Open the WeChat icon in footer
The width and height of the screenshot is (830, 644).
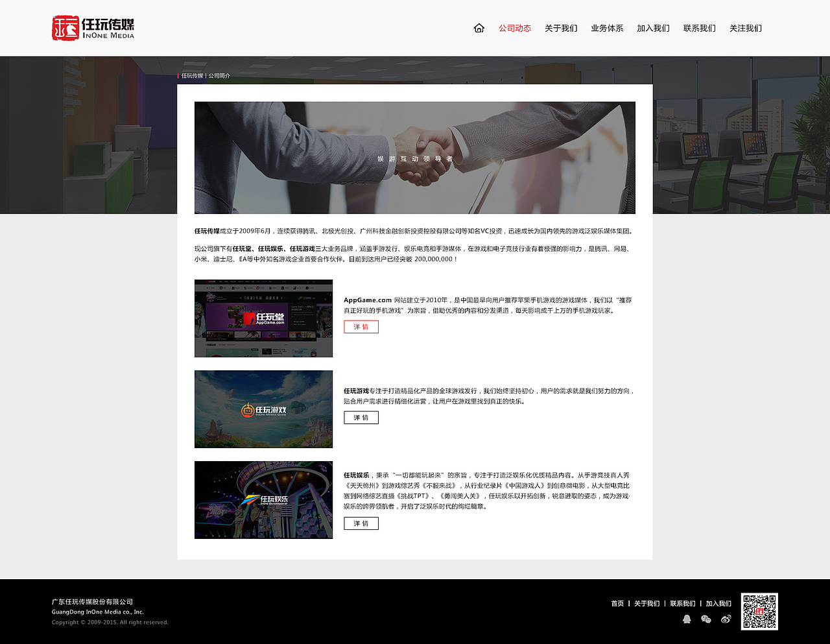tap(706, 619)
